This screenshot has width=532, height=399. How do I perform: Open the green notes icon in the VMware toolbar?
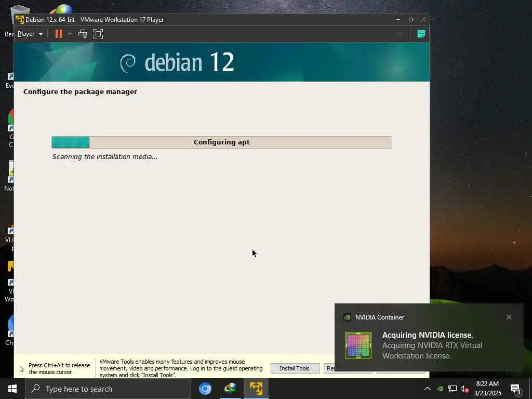coord(421,34)
